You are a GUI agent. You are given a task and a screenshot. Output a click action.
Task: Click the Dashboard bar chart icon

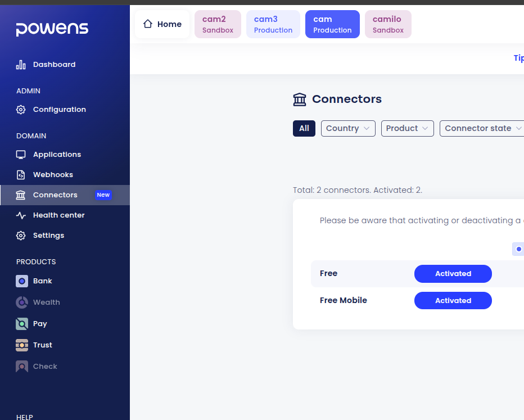click(x=21, y=65)
